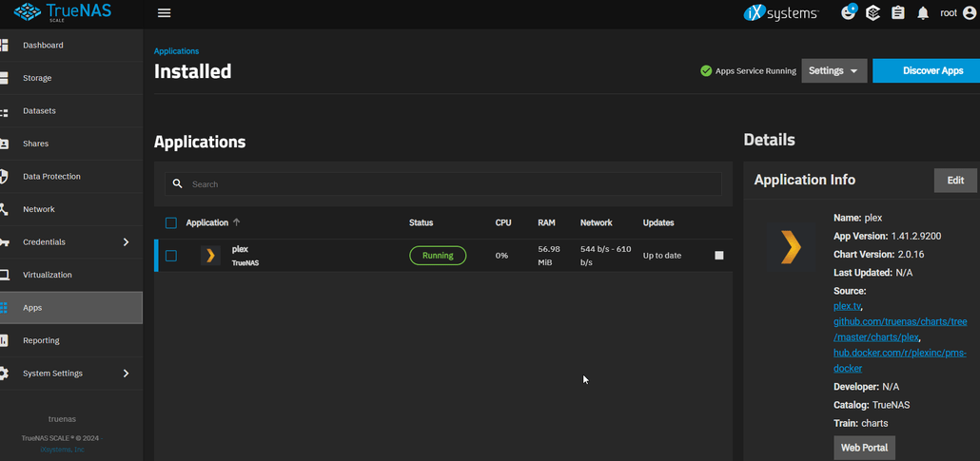Click the Data Protection shield icon

pos(3,177)
